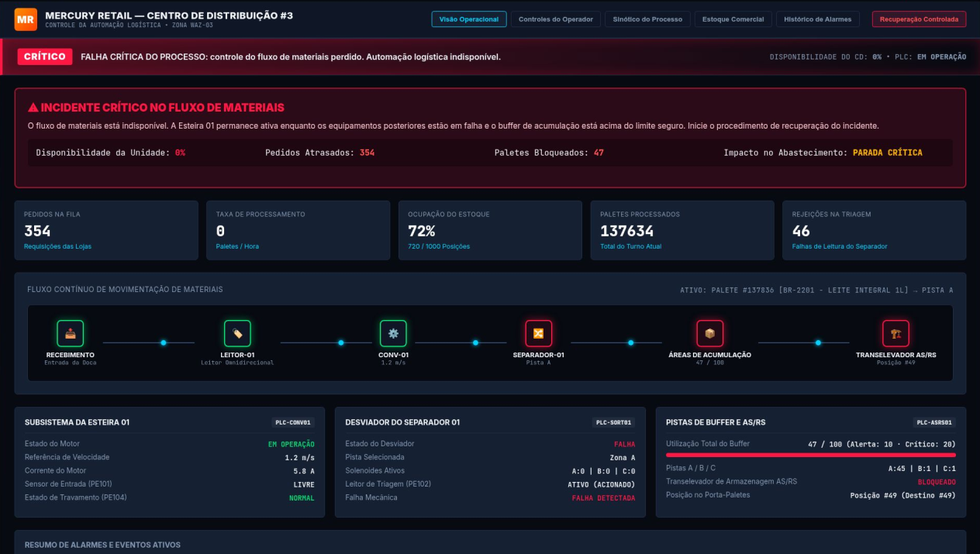Click the warning triangle in incident heading
The image size is (980, 554).
click(33, 108)
